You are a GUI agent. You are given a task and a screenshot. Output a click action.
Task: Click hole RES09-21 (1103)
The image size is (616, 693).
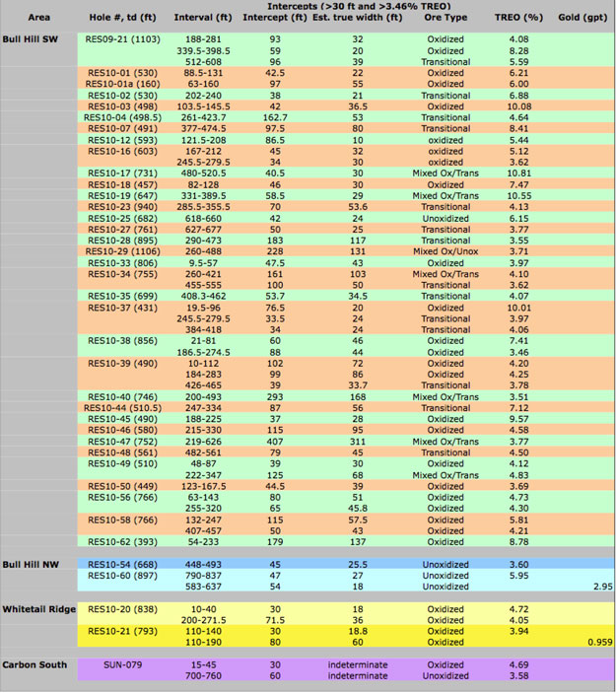pyautogui.click(x=122, y=39)
